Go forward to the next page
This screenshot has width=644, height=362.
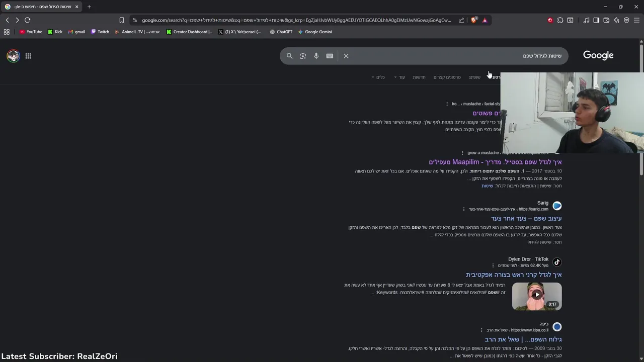pyautogui.click(x=17, y=20)
